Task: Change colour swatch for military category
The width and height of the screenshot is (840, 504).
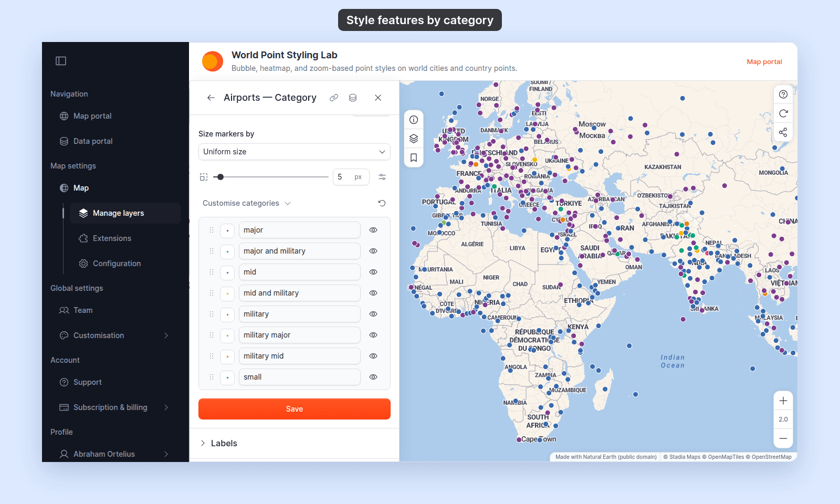Action: click(x=227, y=314)
